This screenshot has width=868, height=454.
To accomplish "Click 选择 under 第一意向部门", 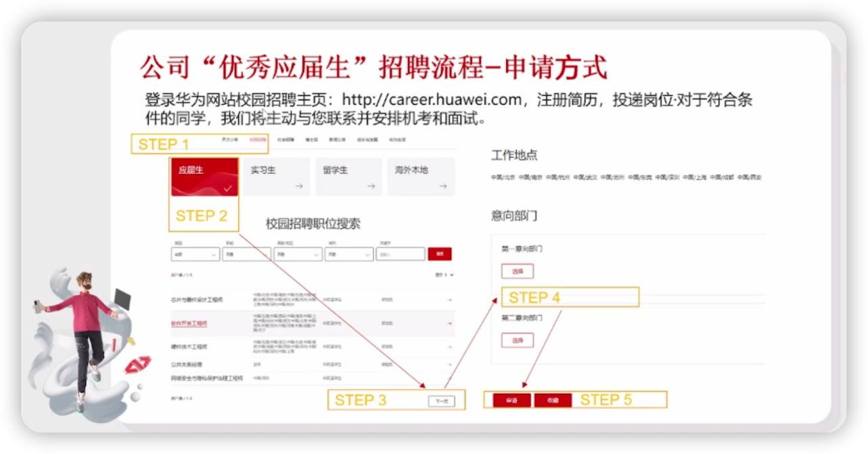I will click(x=518, y=271).
